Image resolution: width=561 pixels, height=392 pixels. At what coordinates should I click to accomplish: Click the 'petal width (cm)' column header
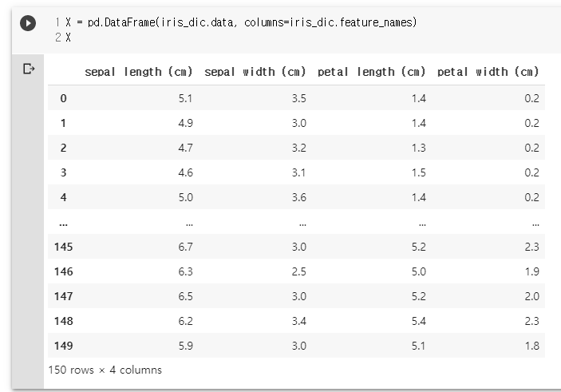(x=488, y=72)
